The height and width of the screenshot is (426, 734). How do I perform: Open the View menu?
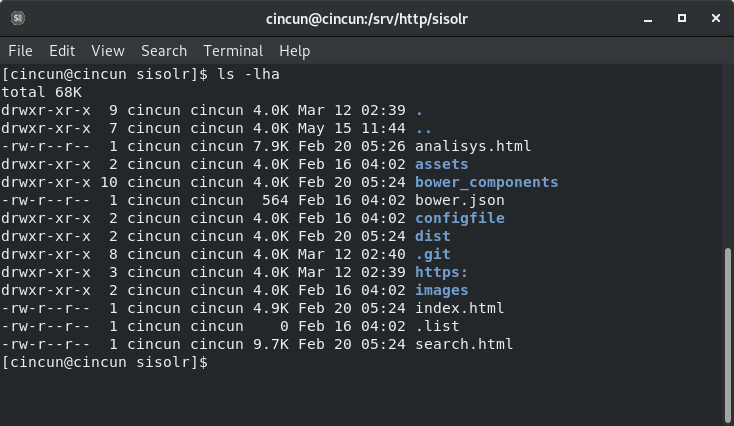108,50
